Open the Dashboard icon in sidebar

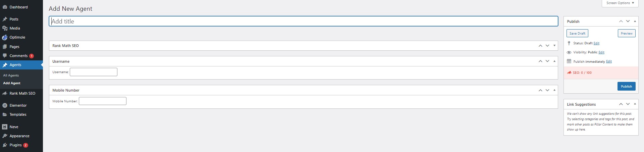pos(5,7)
